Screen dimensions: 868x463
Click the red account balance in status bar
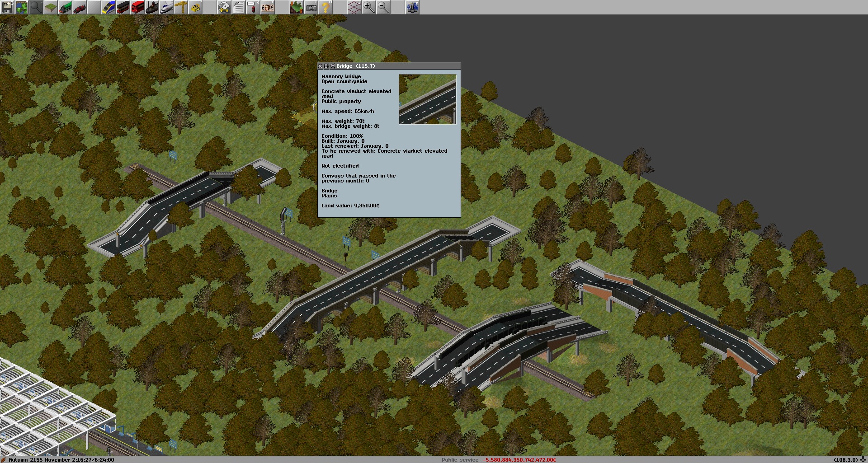[519, 460]
